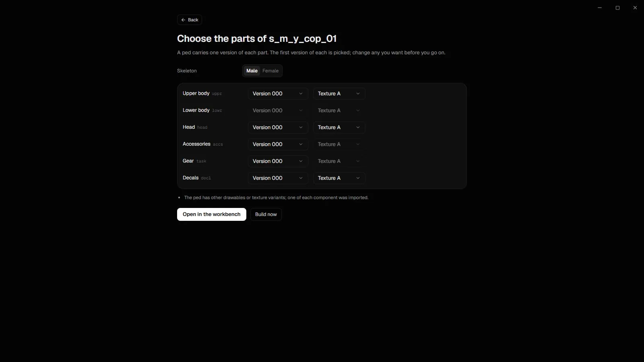Viewport: 644px width, 362px height.
Task: Select the Male skeleton option
Action: point(252,71)
